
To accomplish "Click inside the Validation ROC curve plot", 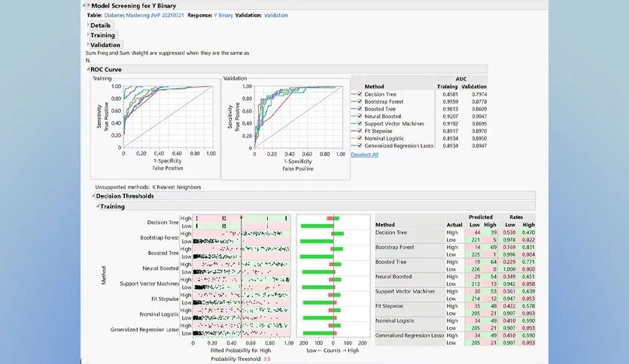I will point(299,117).
